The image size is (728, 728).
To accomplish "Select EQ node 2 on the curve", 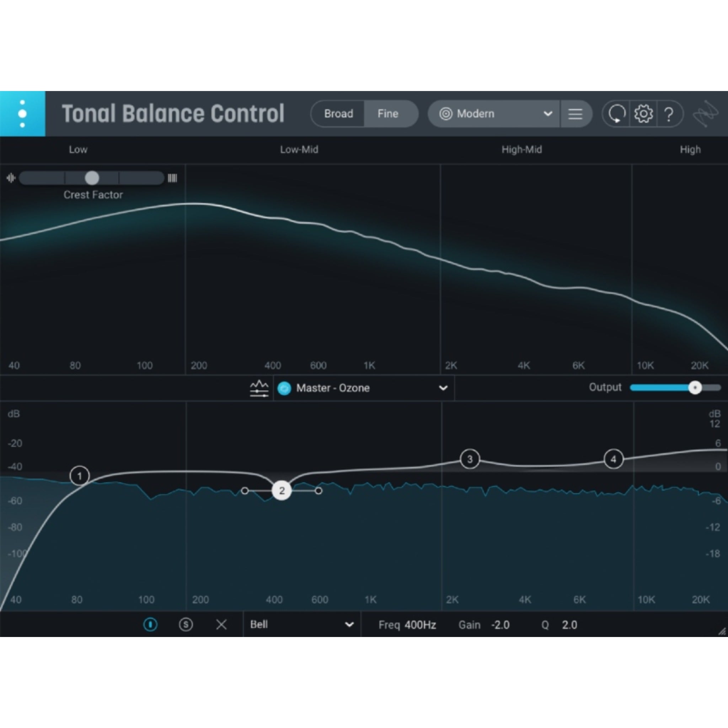I will (x=281, y=491).
